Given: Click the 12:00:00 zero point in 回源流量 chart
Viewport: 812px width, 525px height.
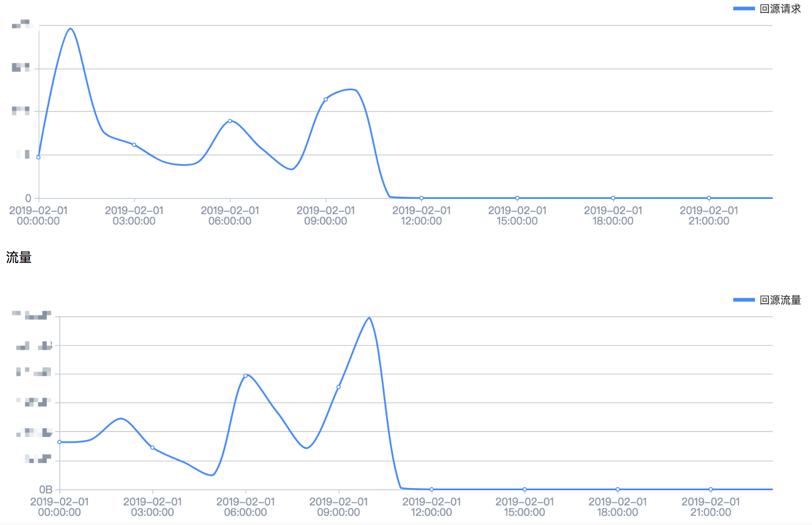Looking at the screenshot, I should 432,489.
